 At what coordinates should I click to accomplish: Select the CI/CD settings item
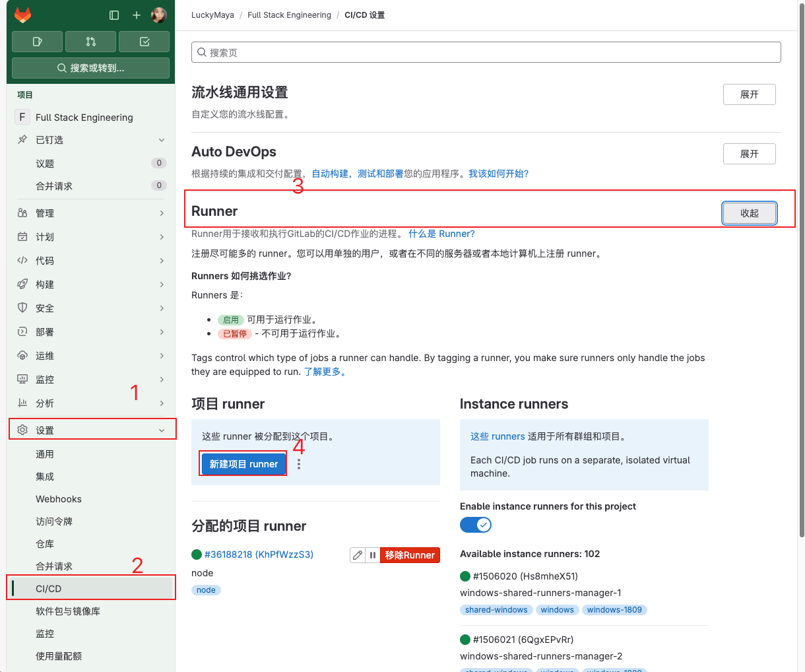click(x=91, y=589)
